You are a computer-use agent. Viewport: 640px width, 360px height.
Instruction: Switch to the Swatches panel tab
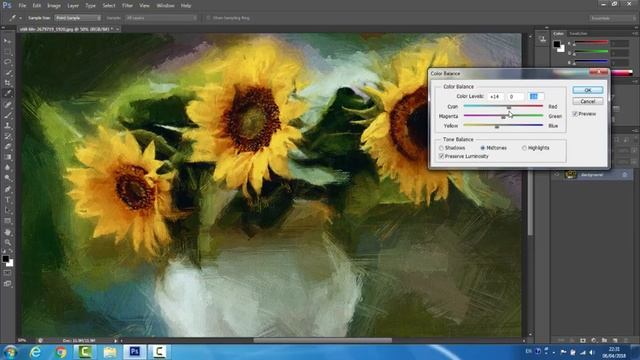578,33
